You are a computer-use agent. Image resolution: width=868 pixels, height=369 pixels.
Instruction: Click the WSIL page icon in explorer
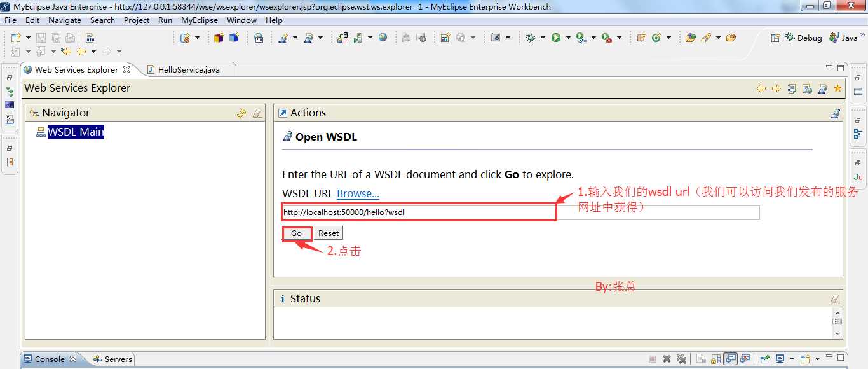[807, 88]
